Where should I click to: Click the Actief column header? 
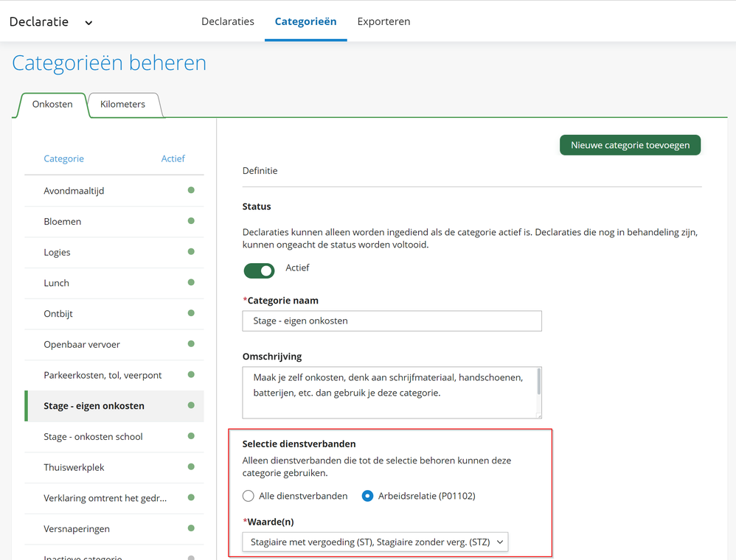[x=173, y=158]
